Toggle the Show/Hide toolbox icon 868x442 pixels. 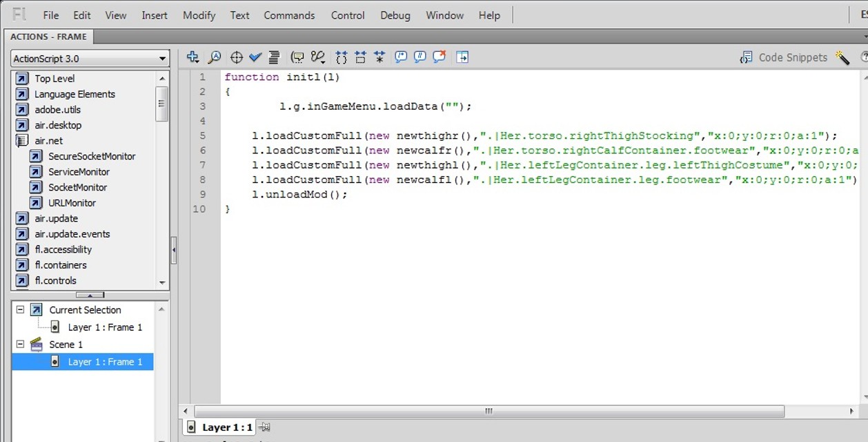[462, 57]
